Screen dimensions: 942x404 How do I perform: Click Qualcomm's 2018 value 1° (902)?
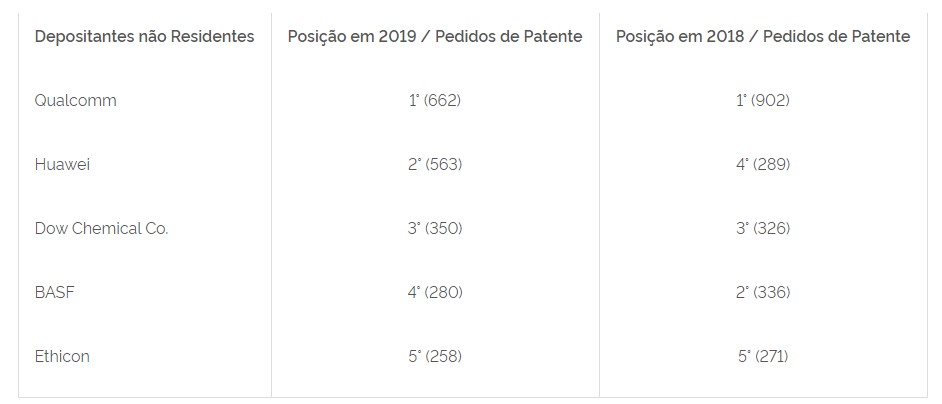tap(763, 100)
